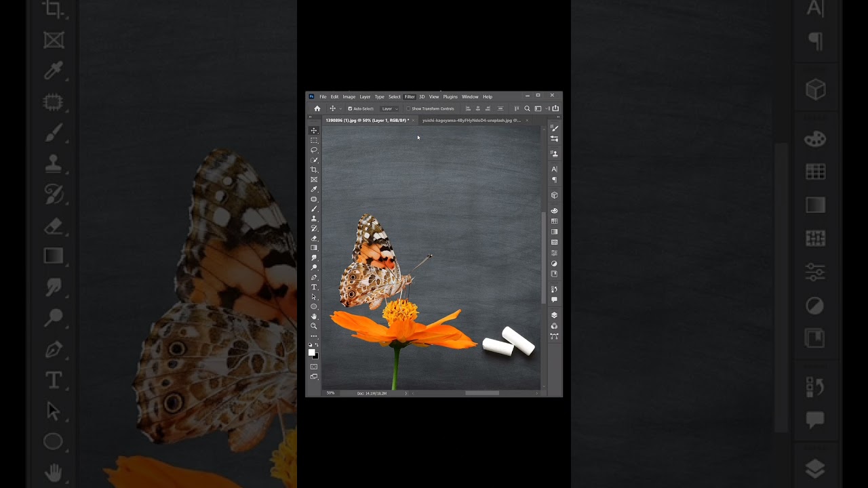This screenshot has height=488, width=868.
Task: Open the Layers panel icon
Action: 554,315
